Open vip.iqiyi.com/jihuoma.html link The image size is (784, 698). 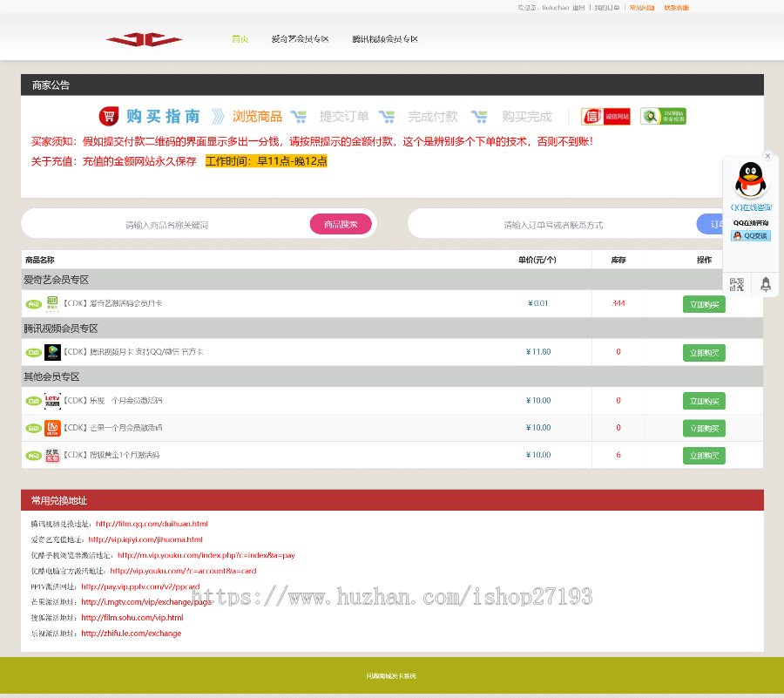145,539
